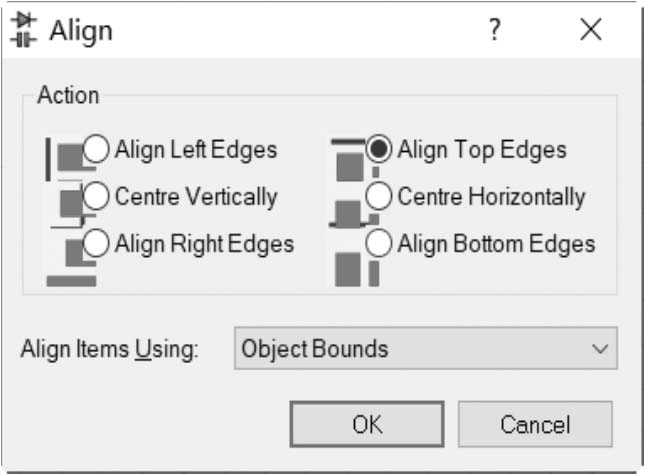Click the Align Items Using label

[110, 350]
